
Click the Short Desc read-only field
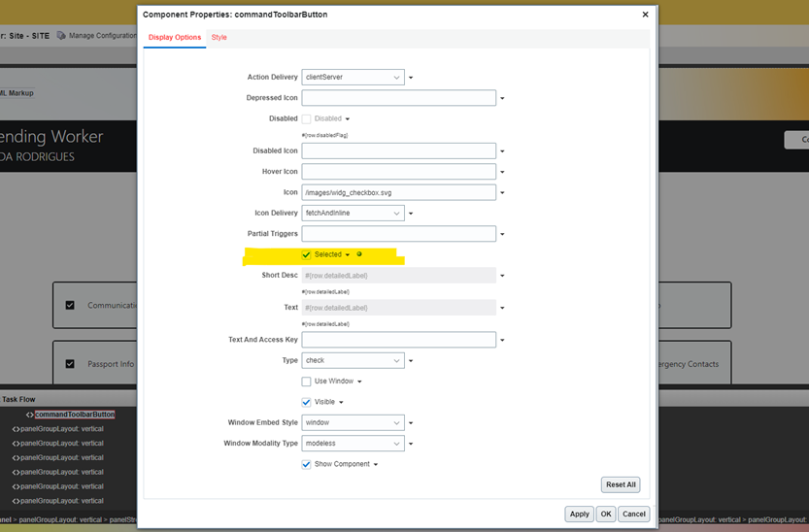coord(399,276)
